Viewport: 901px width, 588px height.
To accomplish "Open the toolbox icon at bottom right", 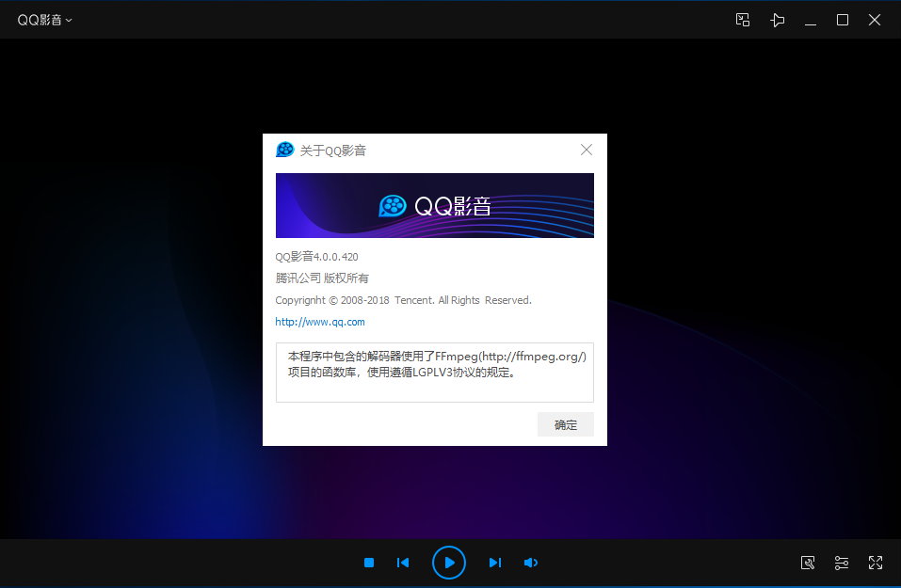I will [808, 563].
